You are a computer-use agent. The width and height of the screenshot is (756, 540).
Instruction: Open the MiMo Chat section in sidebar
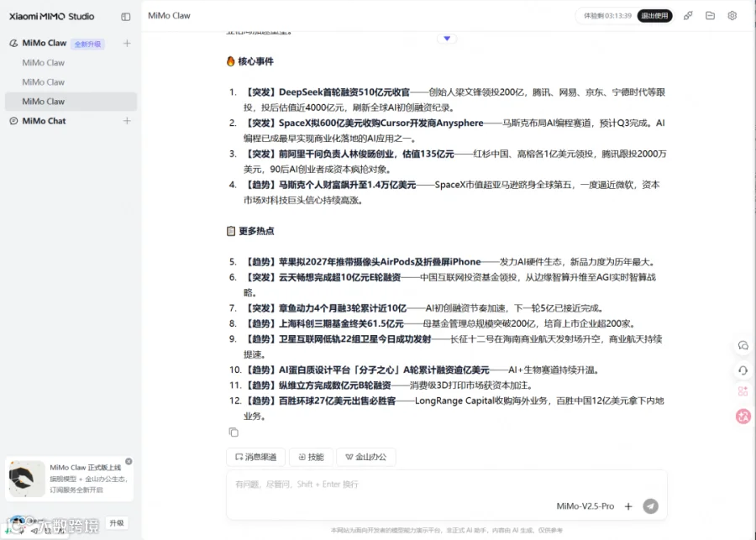pos(44,121)
